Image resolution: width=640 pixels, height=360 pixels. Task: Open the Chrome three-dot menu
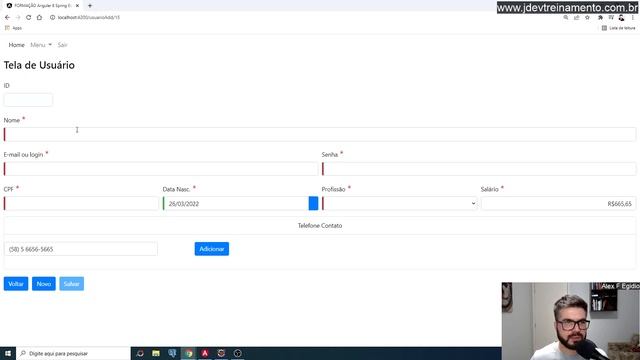click(633, 18)
